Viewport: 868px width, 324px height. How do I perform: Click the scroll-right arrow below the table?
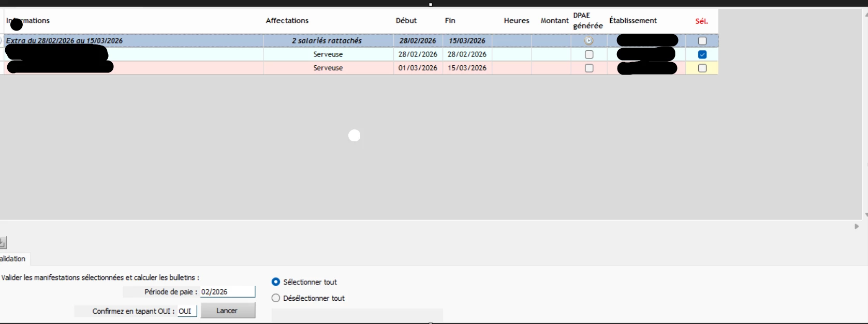(857, 226)
